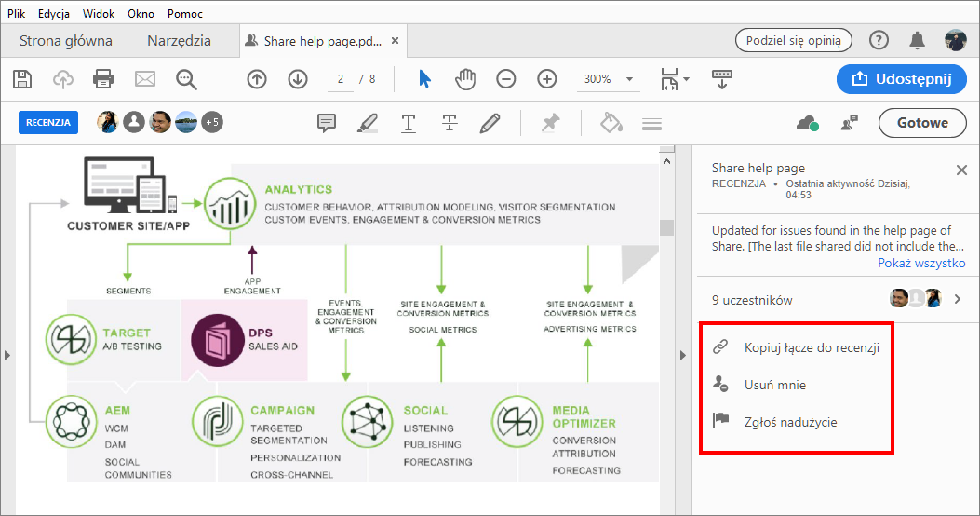The width and height of the screenshot is (980, 516).
Task: Select the pencil drawing tool
Action: click(490, 123)
